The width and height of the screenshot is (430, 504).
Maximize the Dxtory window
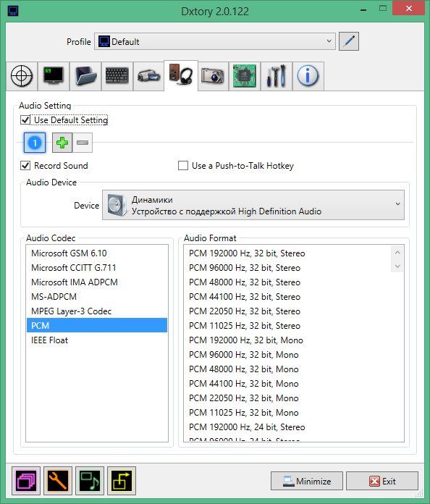pos(383,9)
